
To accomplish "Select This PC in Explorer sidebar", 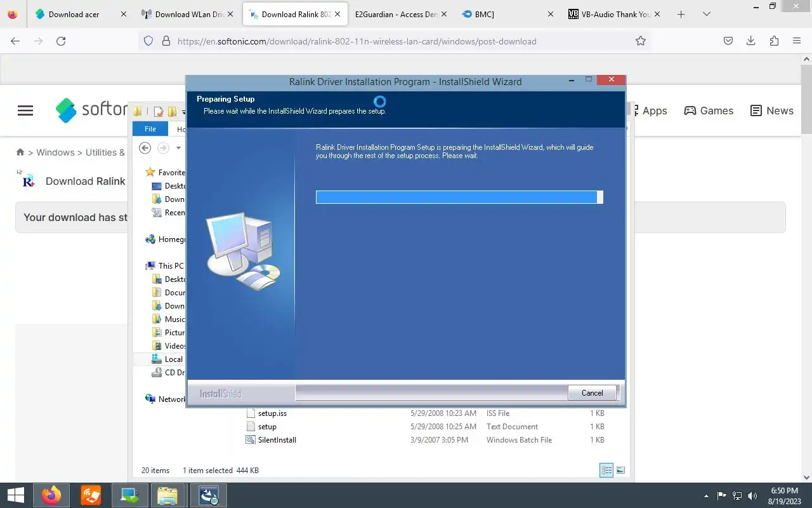I will [165, 266].
